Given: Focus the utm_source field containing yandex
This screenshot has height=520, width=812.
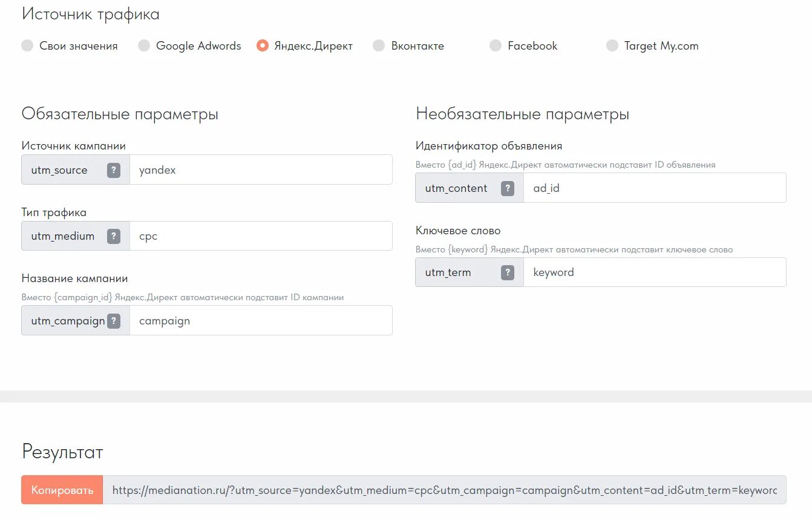Looking at the screenshot, I should tap(261, 170).
